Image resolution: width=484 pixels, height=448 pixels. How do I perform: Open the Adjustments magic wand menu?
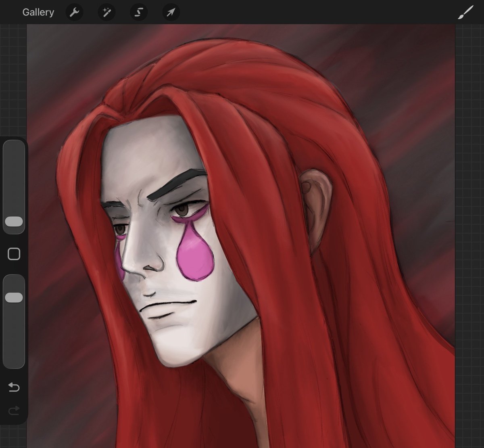click(106, 13)
